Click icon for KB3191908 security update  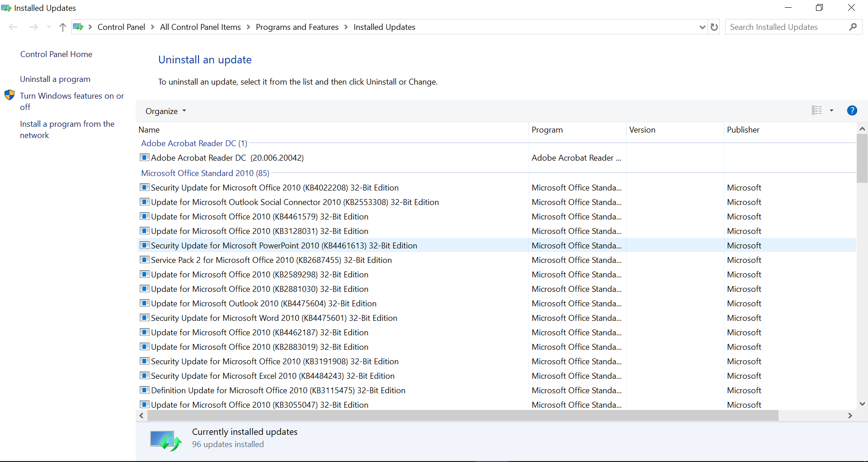click(145, 361)
